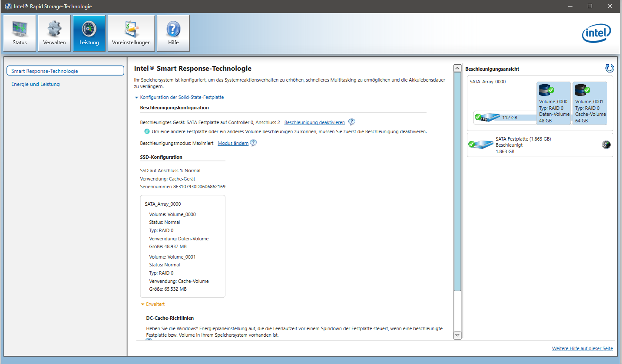Click the info icon beside the acceleration note
Screen dimensions: 622x364
click(147, 131)
